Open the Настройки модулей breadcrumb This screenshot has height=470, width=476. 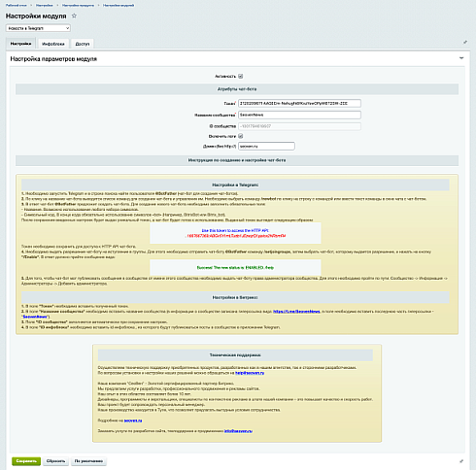(x=119, y=5)
